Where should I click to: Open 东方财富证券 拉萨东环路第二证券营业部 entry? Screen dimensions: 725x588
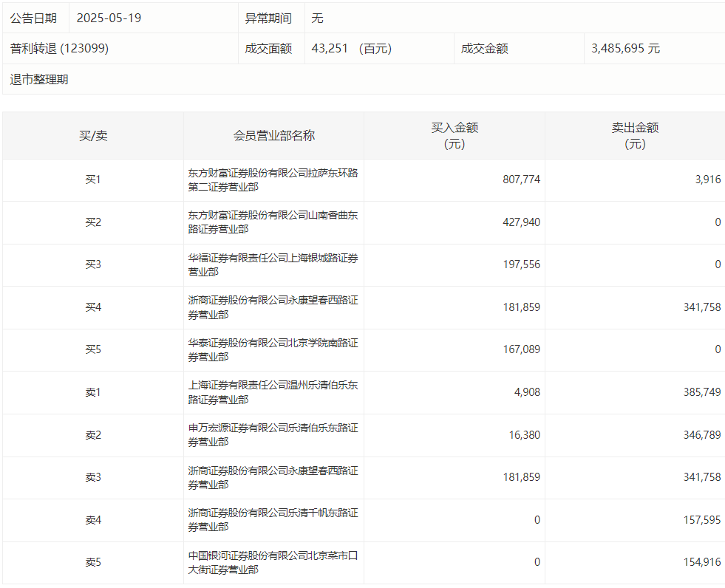pos(273,180)
